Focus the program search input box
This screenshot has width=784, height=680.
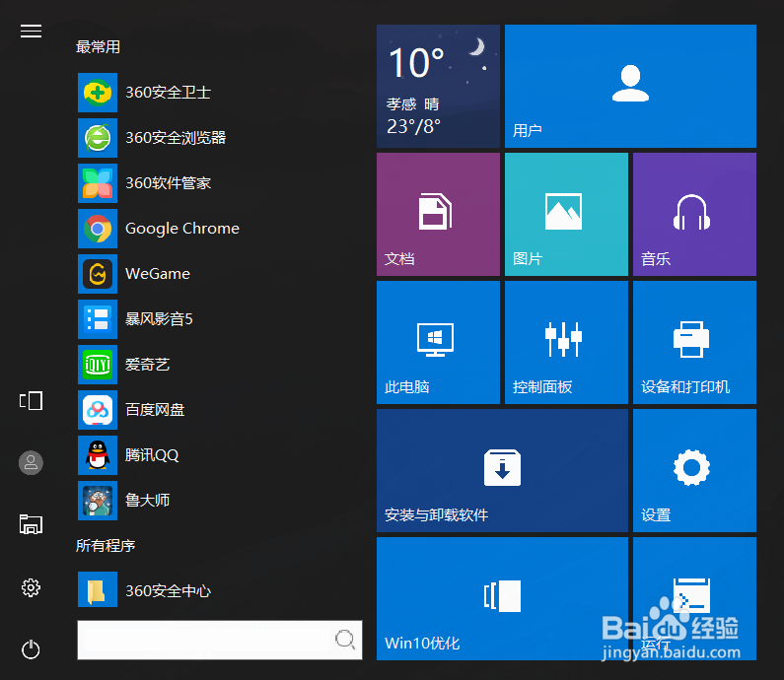[x=220, y=640]
